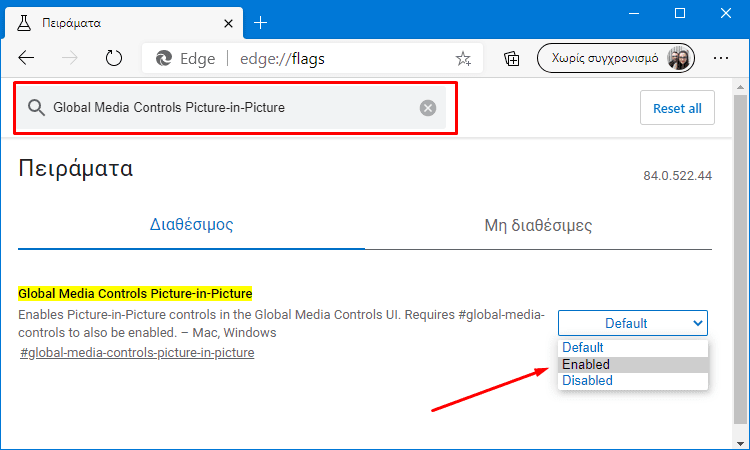Switch to the Διαθέσιμος tab
The image size is (750, 450).
191,224
